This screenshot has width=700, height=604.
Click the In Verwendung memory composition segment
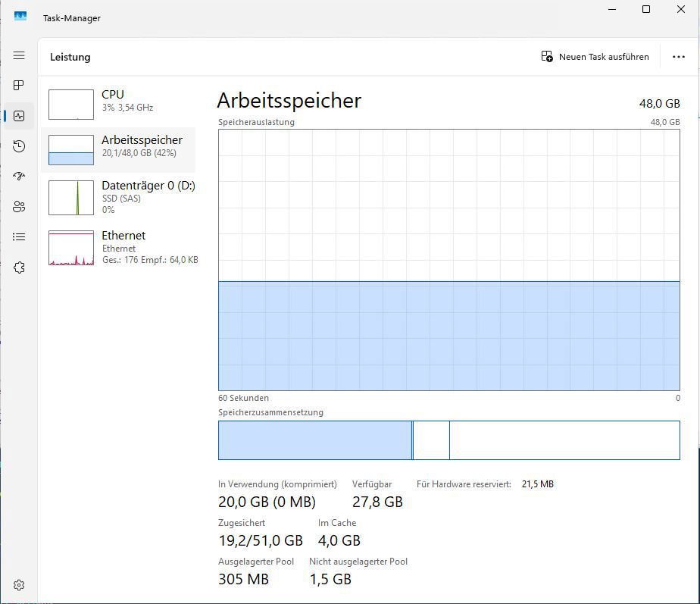pyautogui.click(x=314, y=440)
